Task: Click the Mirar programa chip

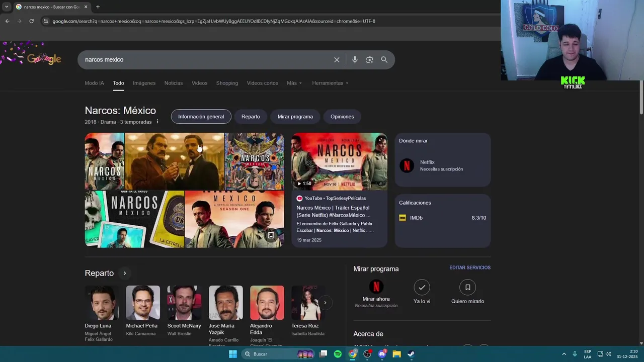Action: pos(295,117)
